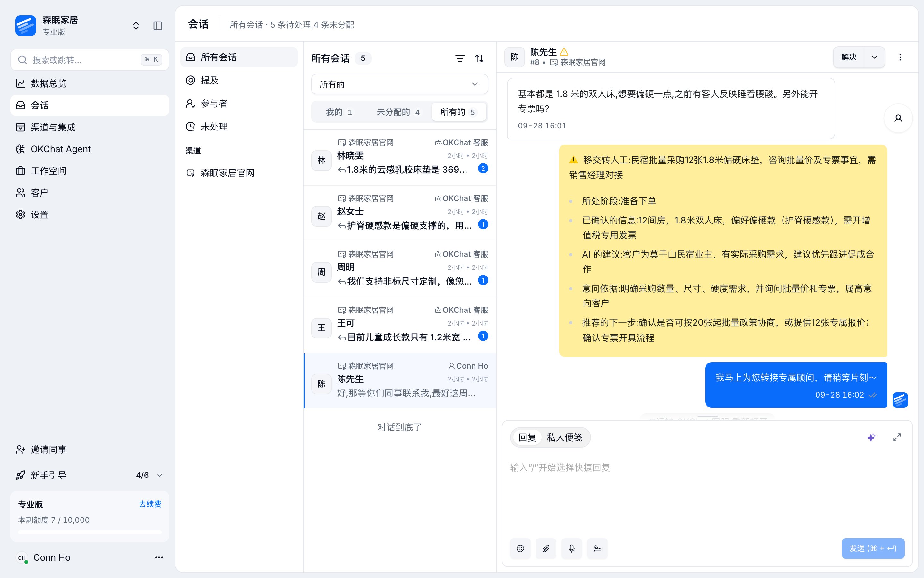Click the 去续费 link

click(150, 504)
